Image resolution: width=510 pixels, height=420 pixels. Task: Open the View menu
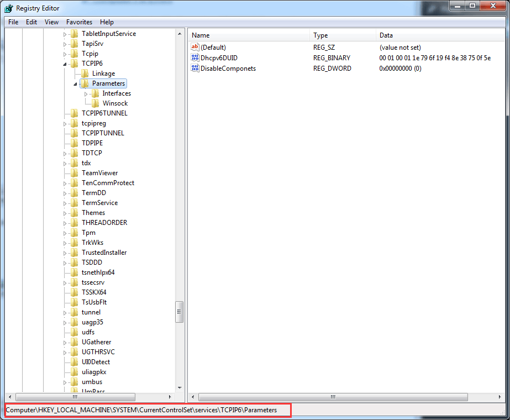tap(51, 22)
